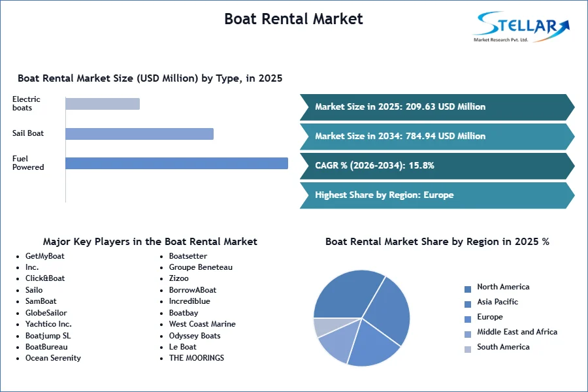Click the largest top-left pie chart slice
Image resolution: width=588 pixels, height=392 pixels.
pyautogui.click(x=345, y=295)
